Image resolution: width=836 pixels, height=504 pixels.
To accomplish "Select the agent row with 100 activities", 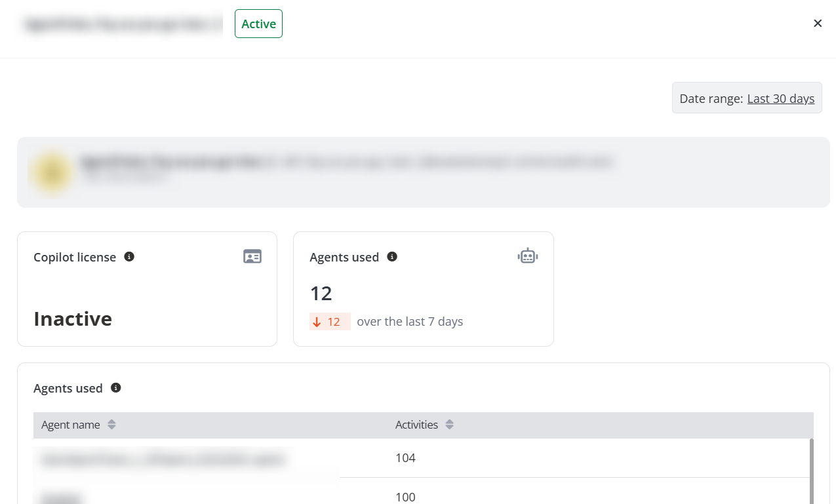I will [405, 496].
